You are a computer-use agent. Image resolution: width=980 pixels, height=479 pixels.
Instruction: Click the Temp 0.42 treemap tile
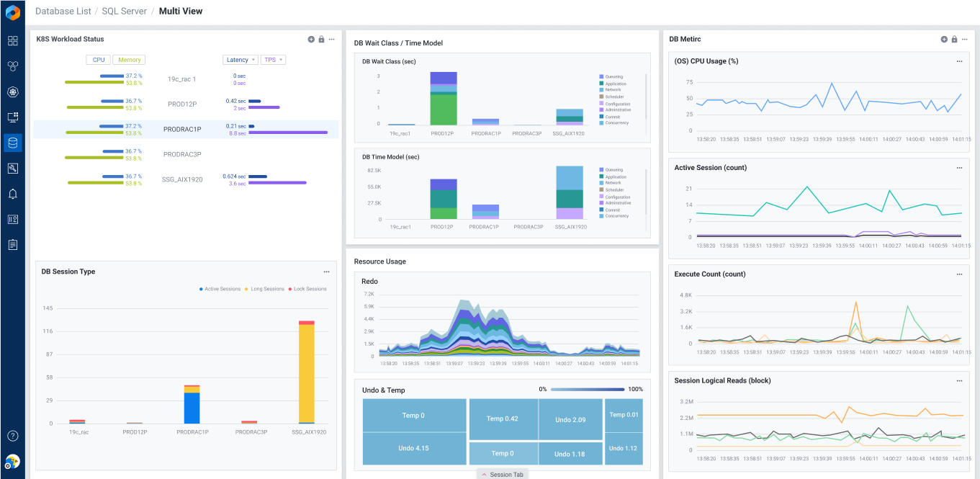503,419
